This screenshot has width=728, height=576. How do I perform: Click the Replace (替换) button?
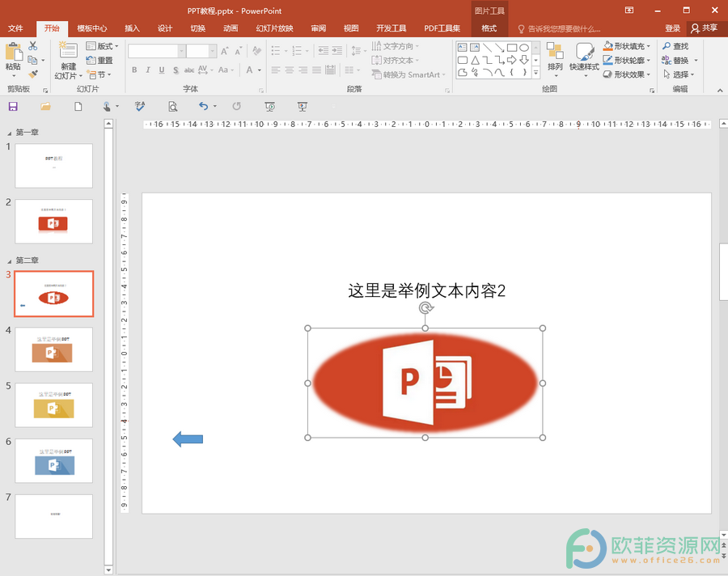click(675, 61)
